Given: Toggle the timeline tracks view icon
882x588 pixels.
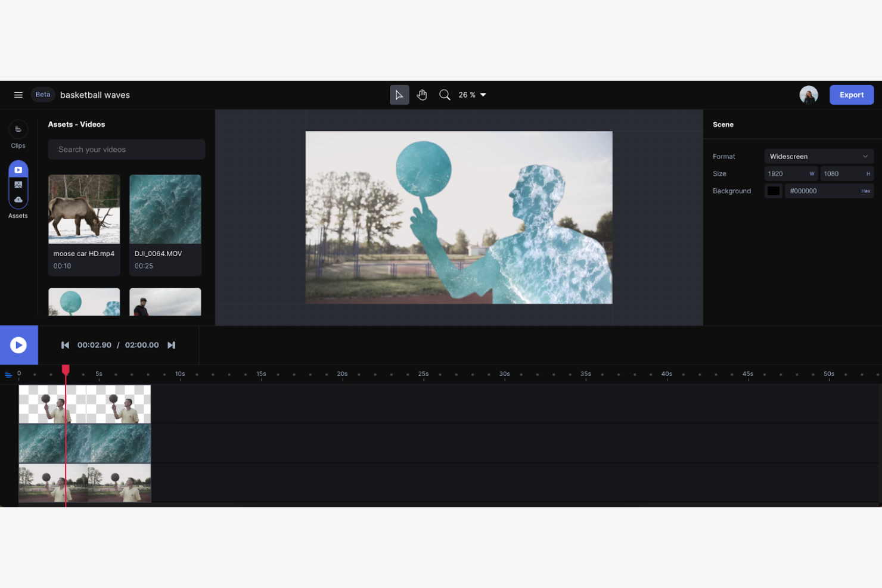Looking at the screenshot, I should click(8, 374).
